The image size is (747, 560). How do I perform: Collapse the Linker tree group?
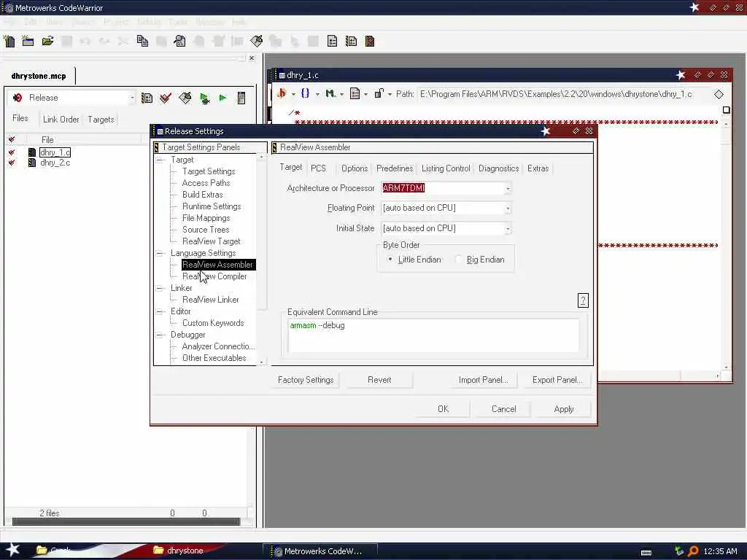[x=160, y=288]
